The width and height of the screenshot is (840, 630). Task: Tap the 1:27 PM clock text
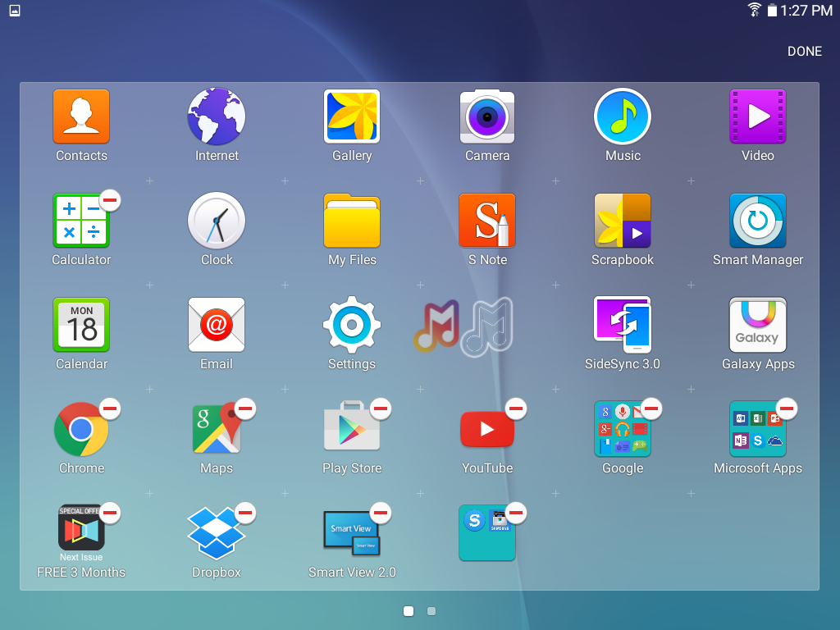pos(806,10)
